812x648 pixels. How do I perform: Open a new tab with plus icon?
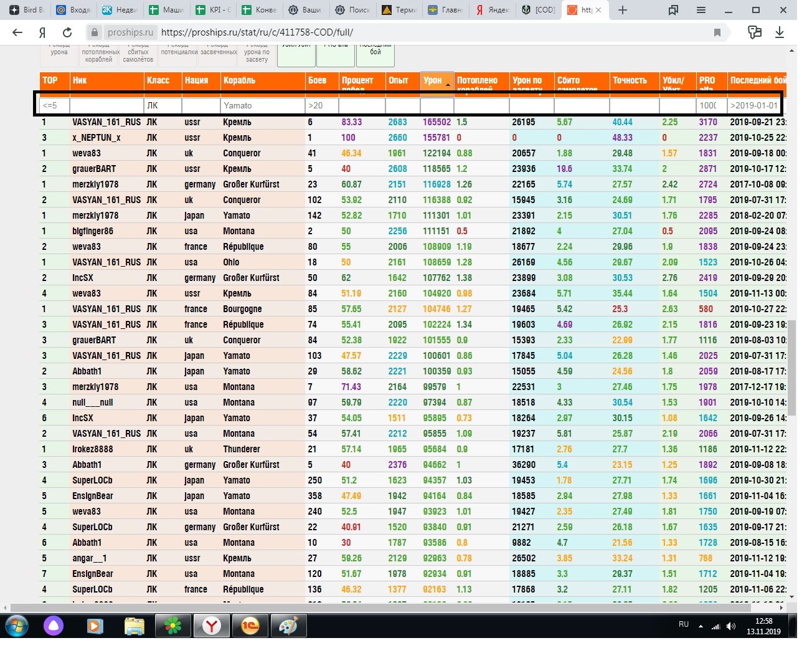click(623, 10)
